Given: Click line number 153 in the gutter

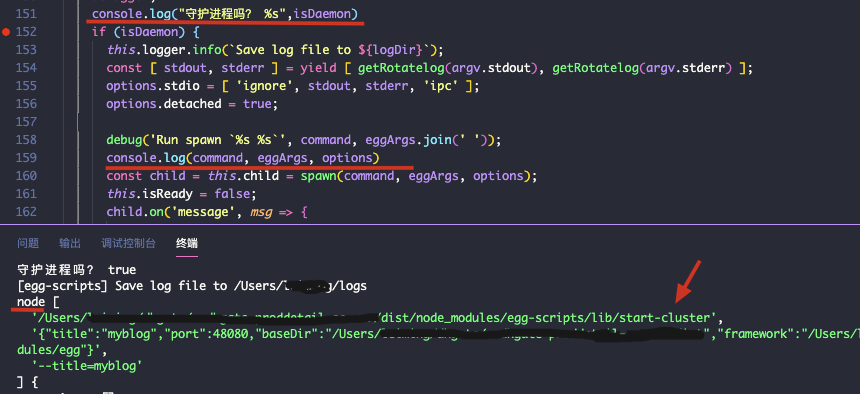Looking at the screenshot, I should coord(26,50).
